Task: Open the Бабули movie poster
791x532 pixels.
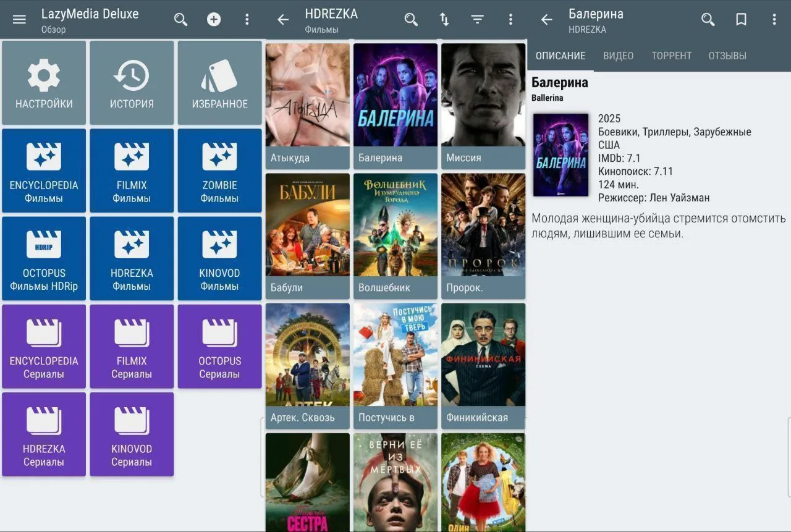Action: point(308,236)
